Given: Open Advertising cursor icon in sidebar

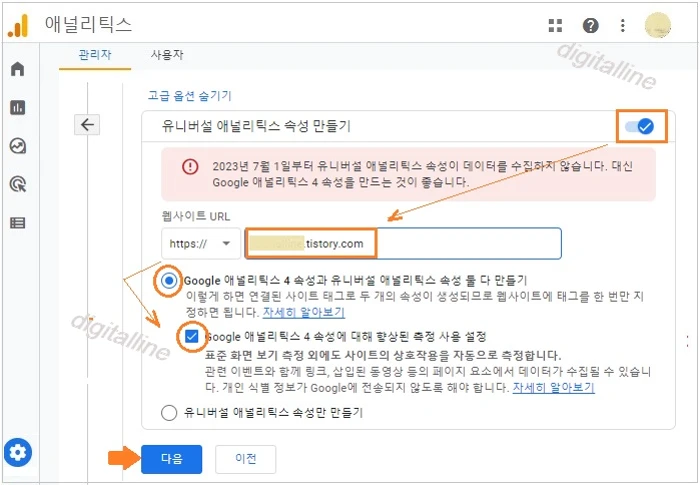Looking at the screenshot, I should [x=18, y=184].
